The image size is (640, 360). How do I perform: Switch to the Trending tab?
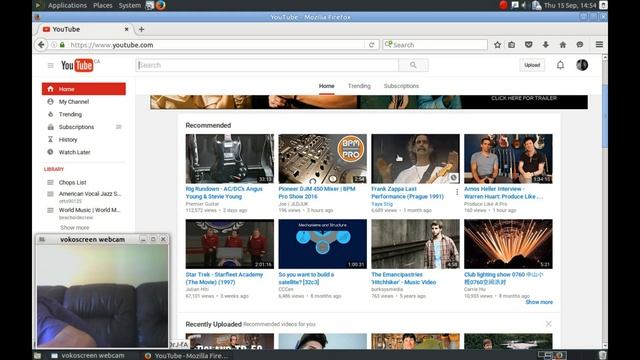(359, 86)
